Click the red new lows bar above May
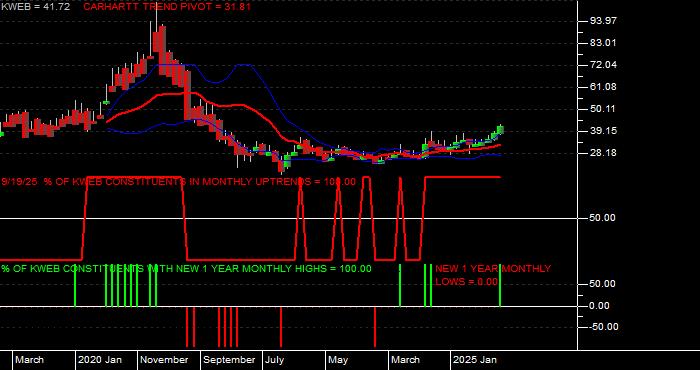Screen dimensions: 700x370 click(x=375, y=327)
